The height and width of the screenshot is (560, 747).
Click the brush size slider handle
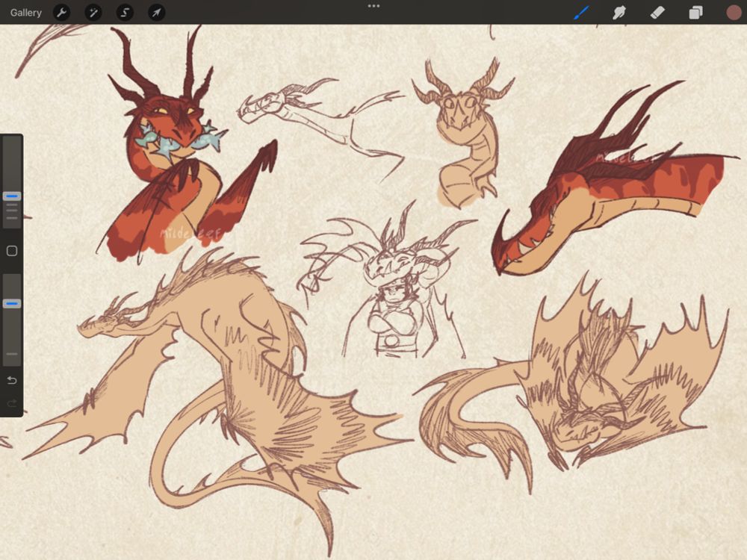tap(12, 196)
